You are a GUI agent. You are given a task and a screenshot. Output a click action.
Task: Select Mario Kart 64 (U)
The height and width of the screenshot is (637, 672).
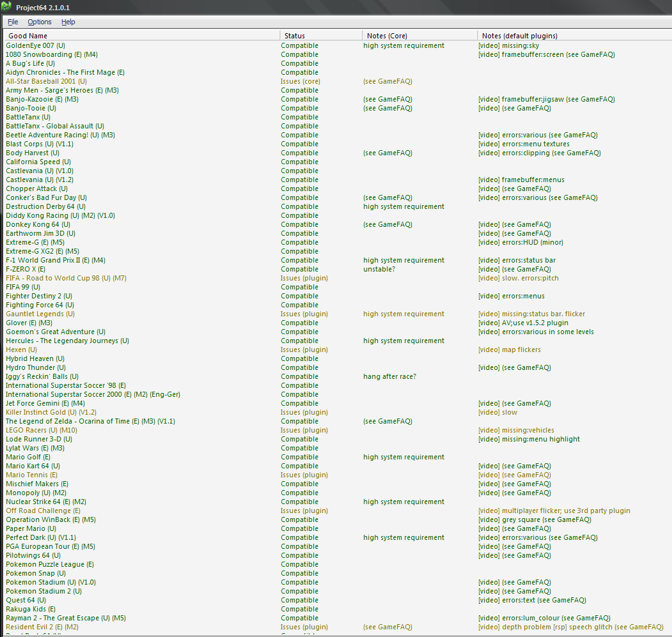click(33, 466)
